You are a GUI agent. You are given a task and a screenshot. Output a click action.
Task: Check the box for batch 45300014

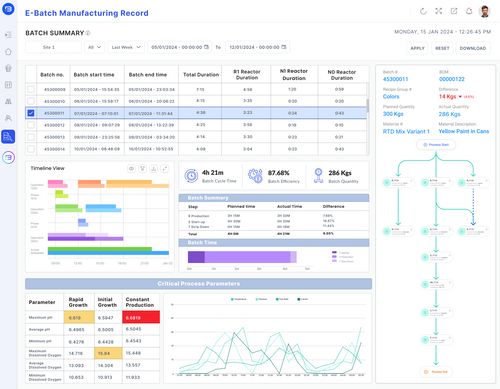[31, 149]
